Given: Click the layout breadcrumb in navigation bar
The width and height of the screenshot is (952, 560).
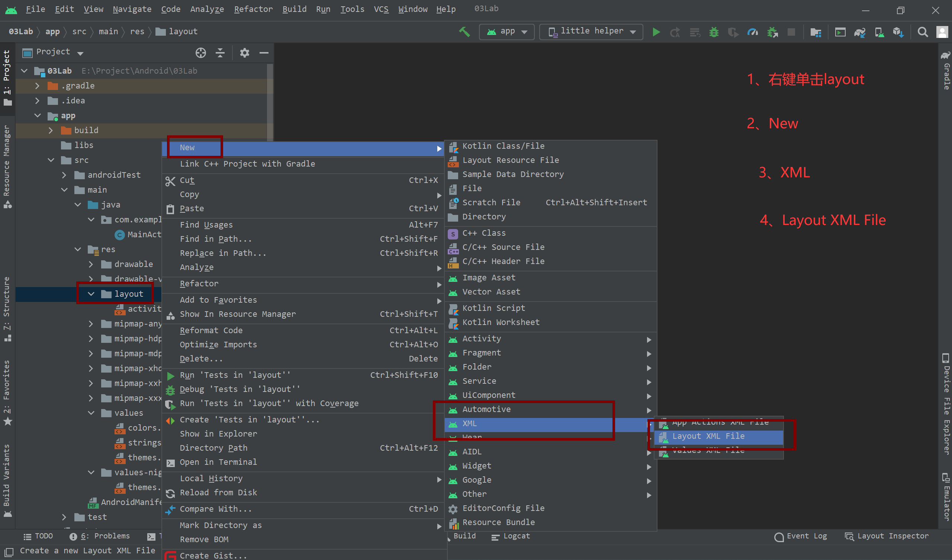Looking at the screenshot, I should point(177,32).
